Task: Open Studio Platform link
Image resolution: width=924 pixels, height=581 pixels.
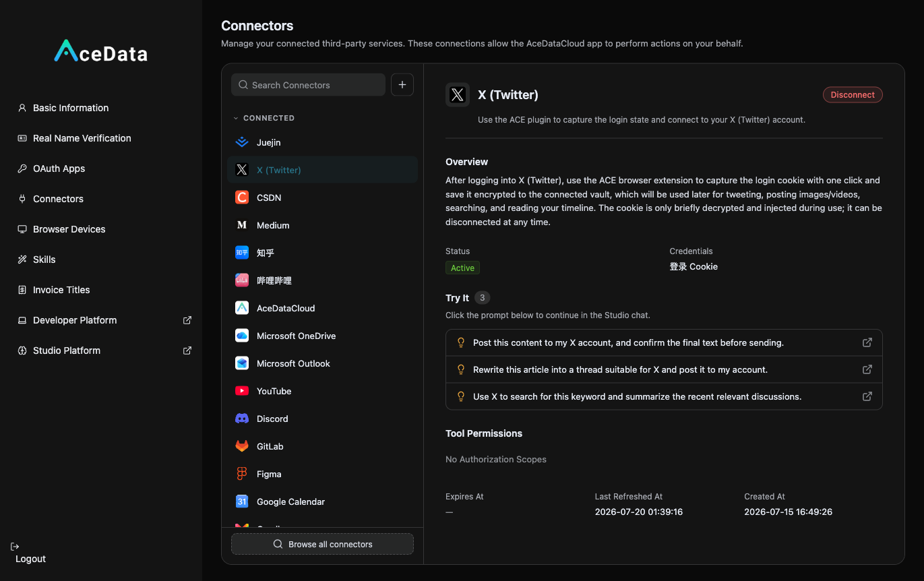Action: click(x=67, y=350)
